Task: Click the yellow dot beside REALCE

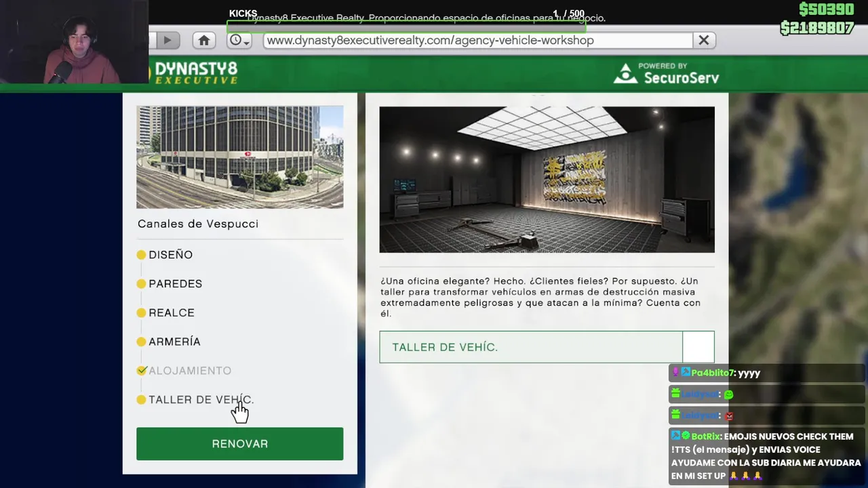Action: click(x=141, y=313)
